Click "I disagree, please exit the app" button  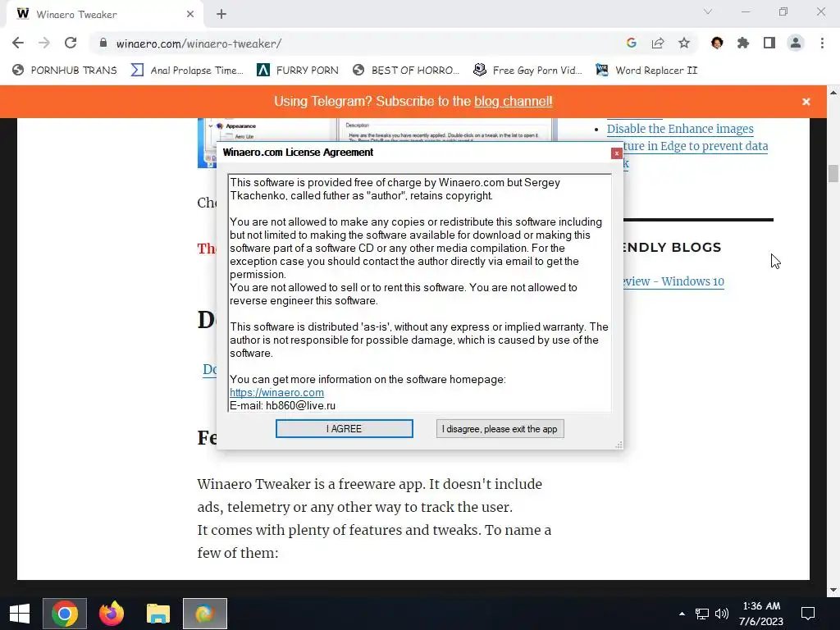coord(500,428)
